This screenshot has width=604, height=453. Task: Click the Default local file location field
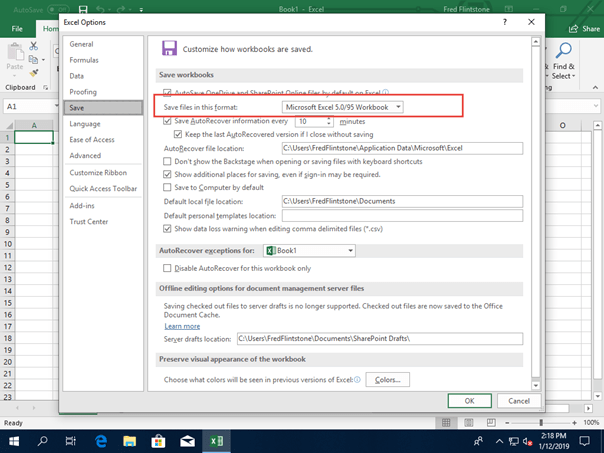(x=402, y=202)
